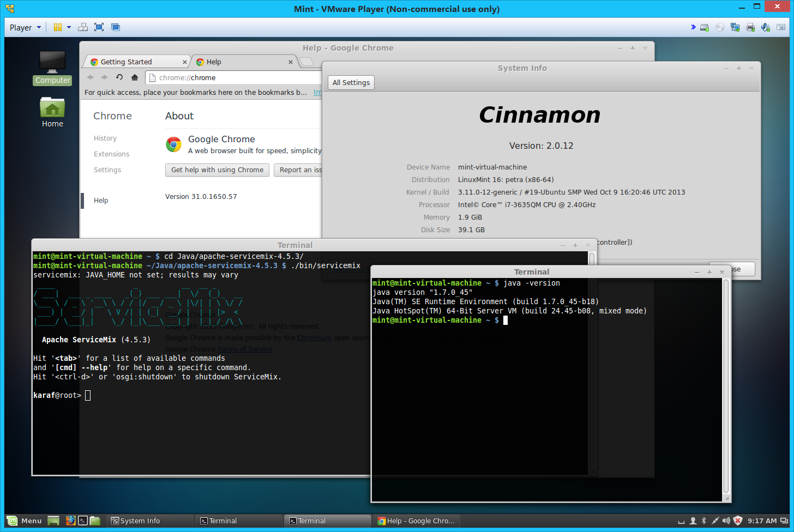This screenshot has height=532, width=794.
Task: Open History in Chrome's sidebar
Action: (105, 138)
